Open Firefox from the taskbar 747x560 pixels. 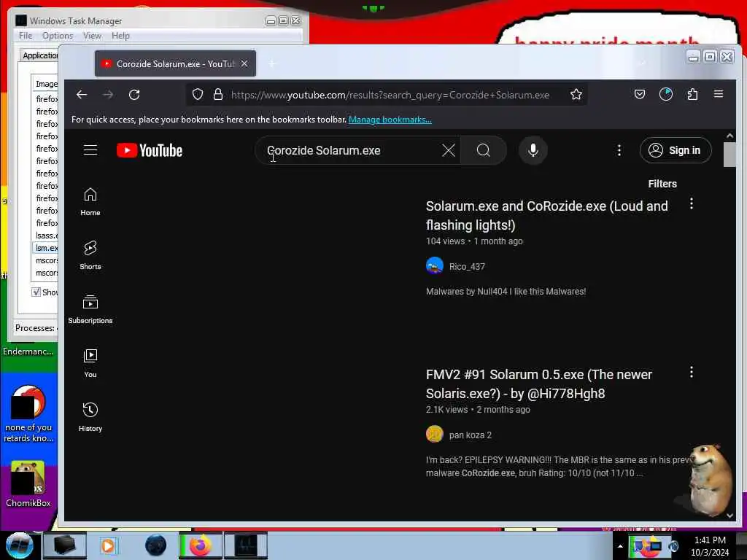pos(200,545)
